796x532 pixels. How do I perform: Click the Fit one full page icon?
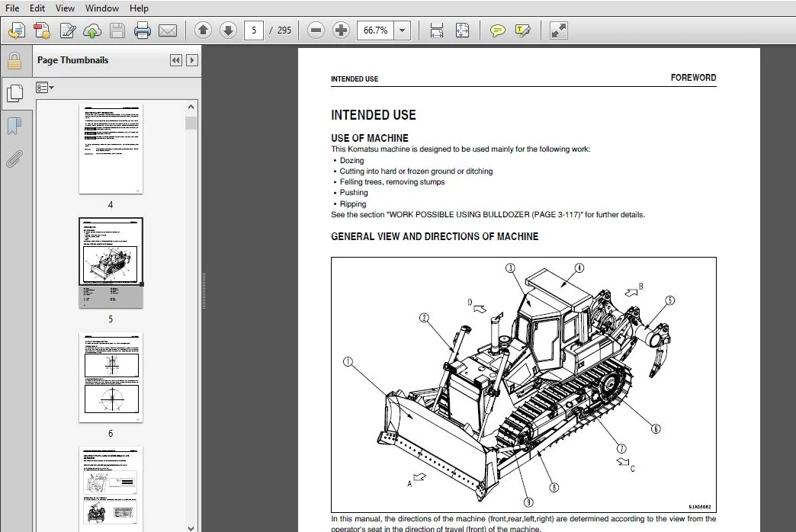point(462,30)
